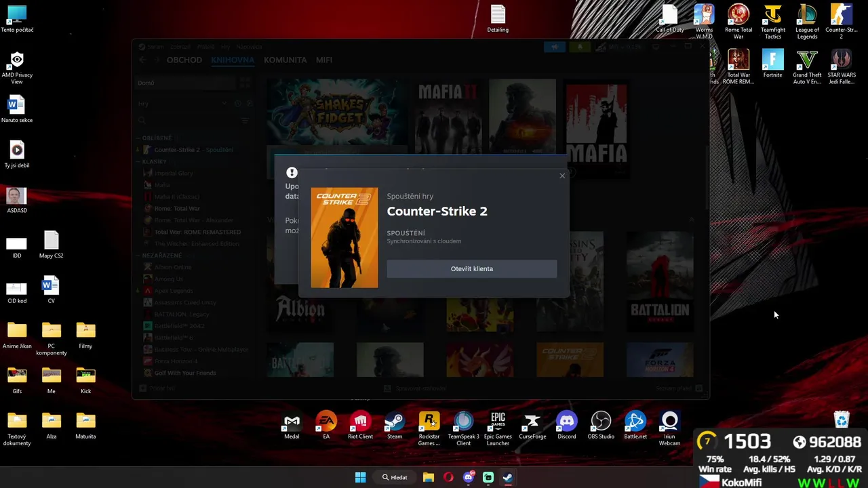Open Nápověda menu in Steam window

[x=249, y=47]
